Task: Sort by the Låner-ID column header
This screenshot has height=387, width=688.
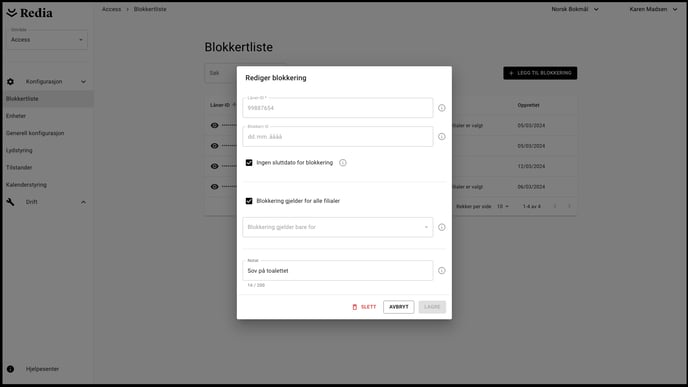Action: 220,105
